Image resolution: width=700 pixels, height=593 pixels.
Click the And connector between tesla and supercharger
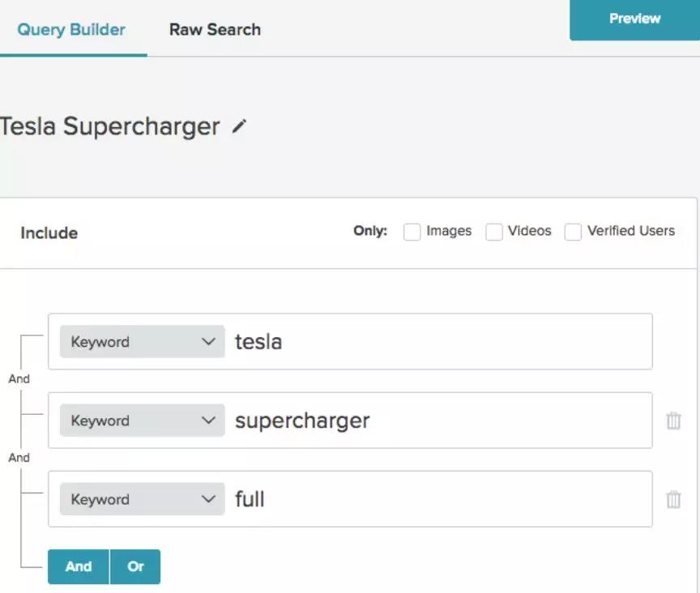point(19,379)
